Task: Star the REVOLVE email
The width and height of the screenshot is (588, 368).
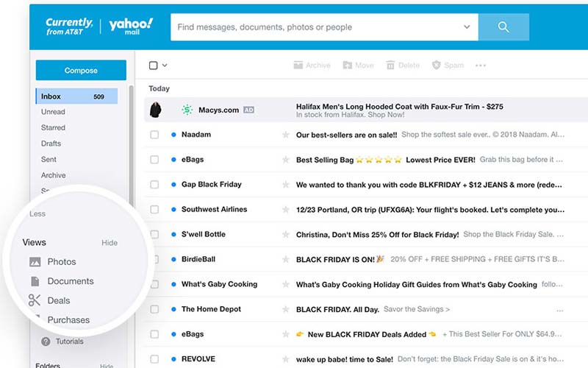Action: coord(286,359)
